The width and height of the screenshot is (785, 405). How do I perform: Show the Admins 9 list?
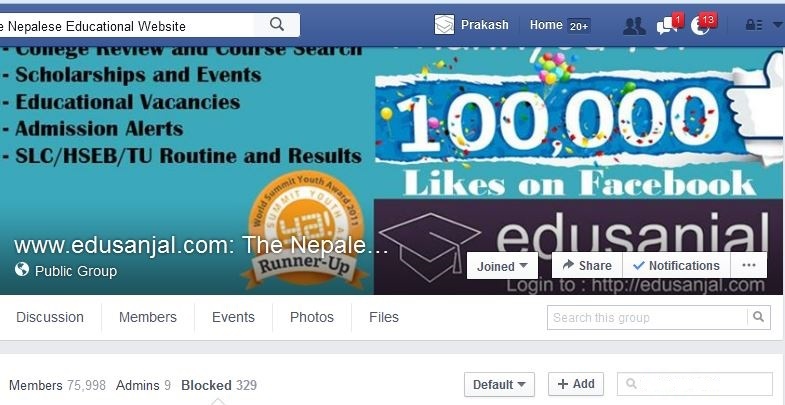143,385
